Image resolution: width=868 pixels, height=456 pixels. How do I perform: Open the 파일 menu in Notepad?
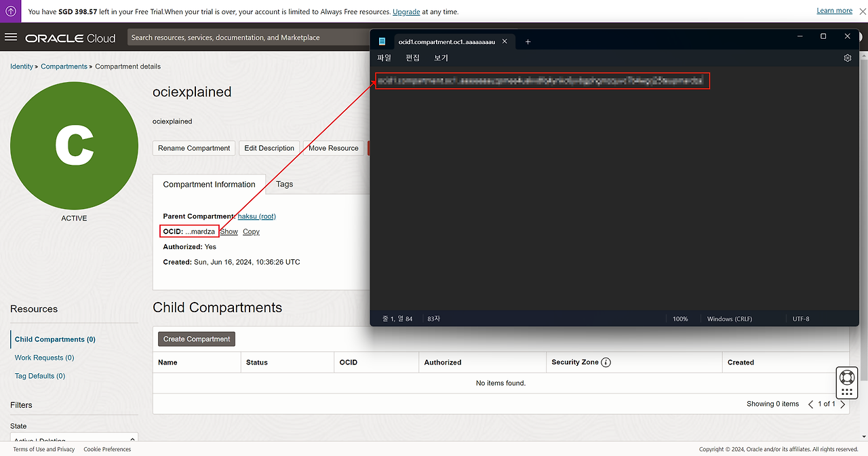pos(384,58)
